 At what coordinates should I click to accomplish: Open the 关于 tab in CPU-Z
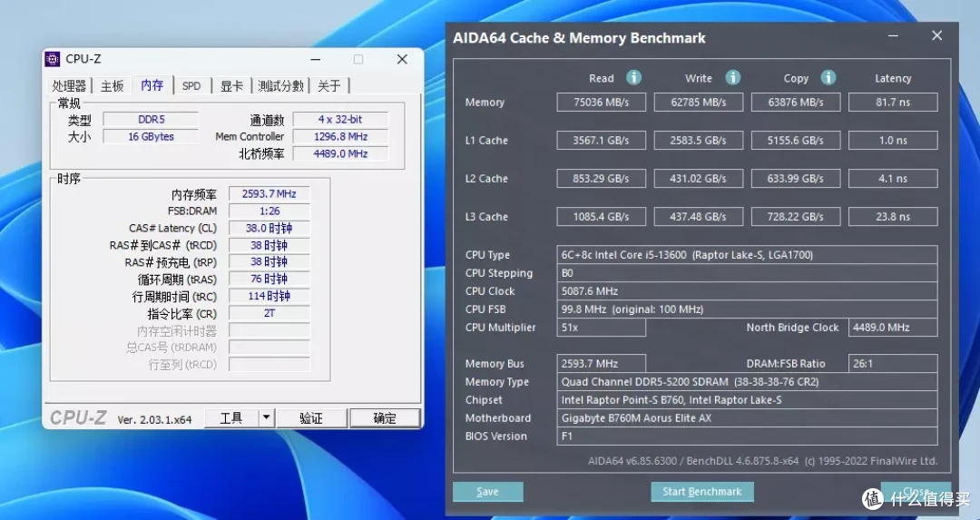coord(329,85)
